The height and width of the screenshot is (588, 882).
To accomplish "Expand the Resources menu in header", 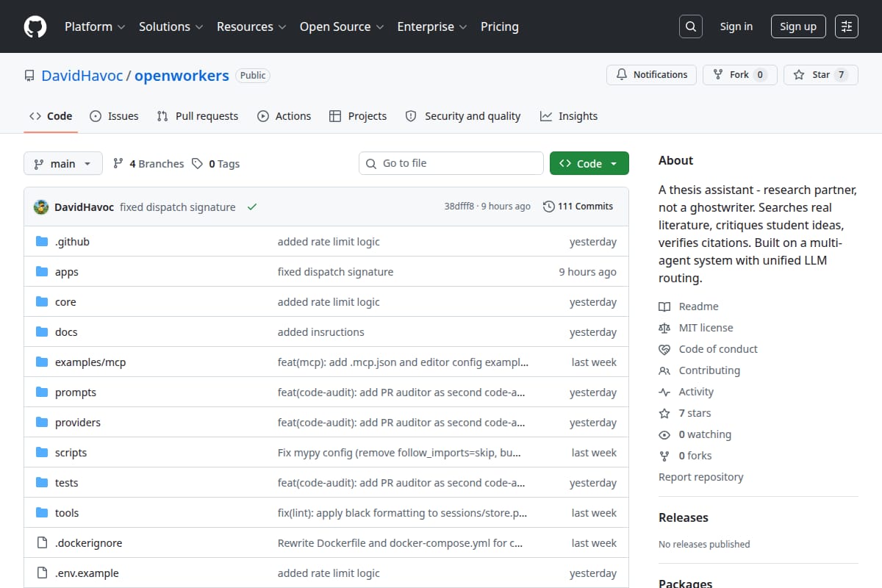I will coord(251,26).
